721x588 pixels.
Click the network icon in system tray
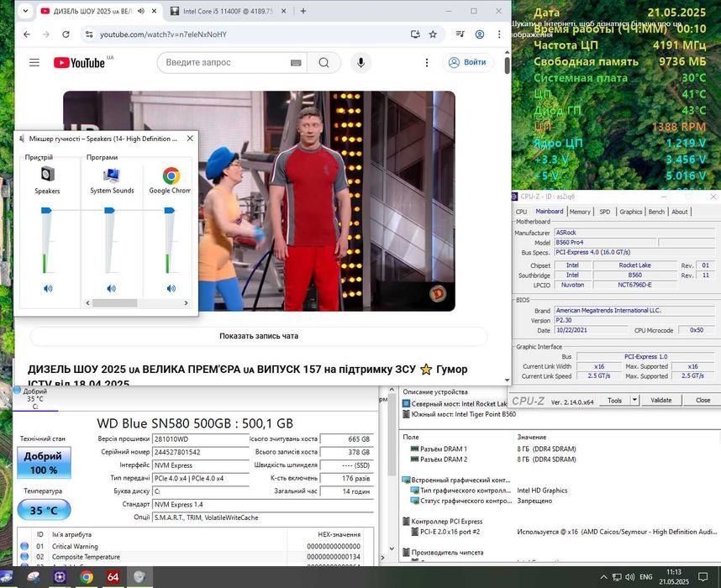(x=617, y=577)
